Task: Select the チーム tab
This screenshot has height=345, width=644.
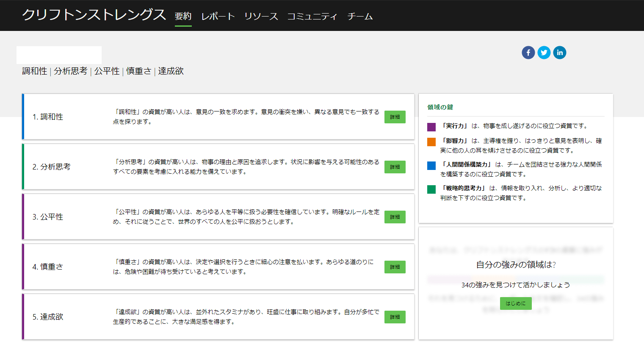Action: click(x=360, y=16)
